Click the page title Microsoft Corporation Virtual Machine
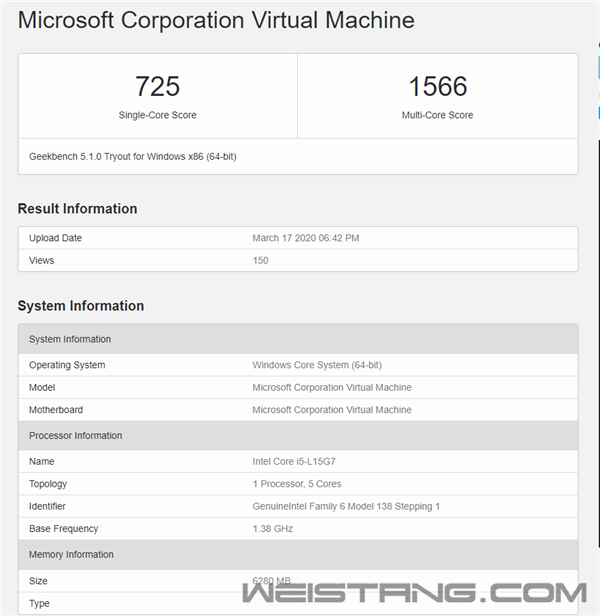The image size is (600, 616). pyautogui.click(x=216, y=20)
